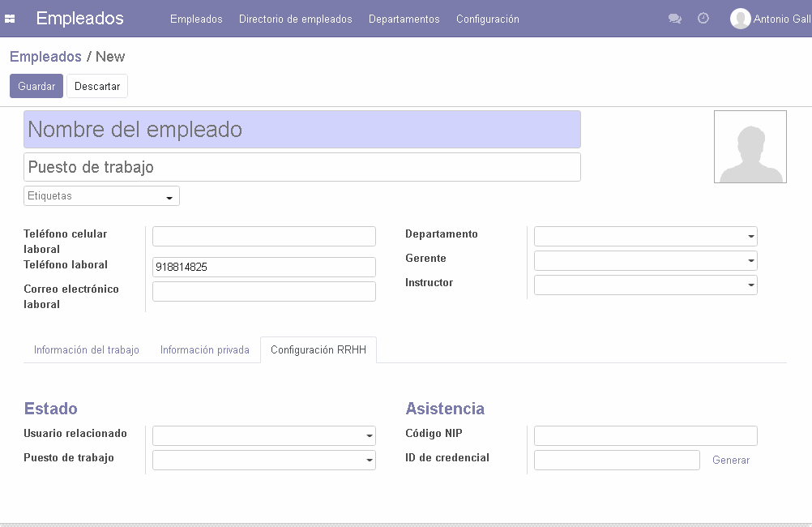Click the Teléfono laboral field with 918814825
This screenshot has height=527, width=812.
tap(264, 267)
